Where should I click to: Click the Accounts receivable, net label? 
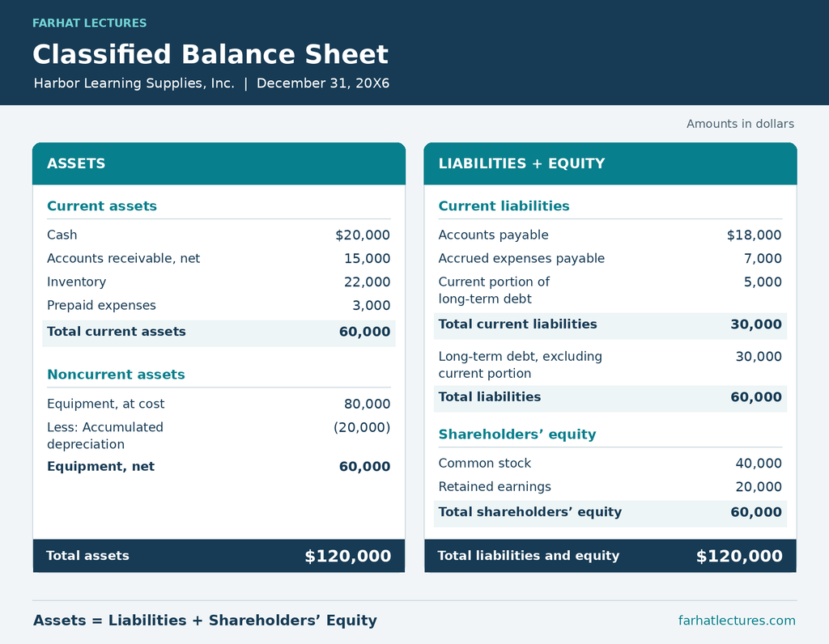coord(123,258)
